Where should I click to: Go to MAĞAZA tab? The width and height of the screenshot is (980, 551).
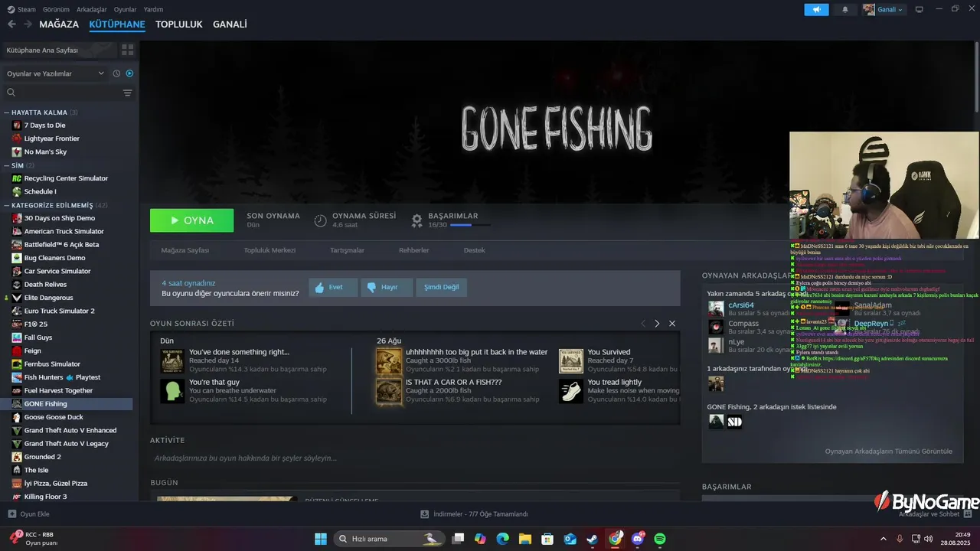(59, 24)
